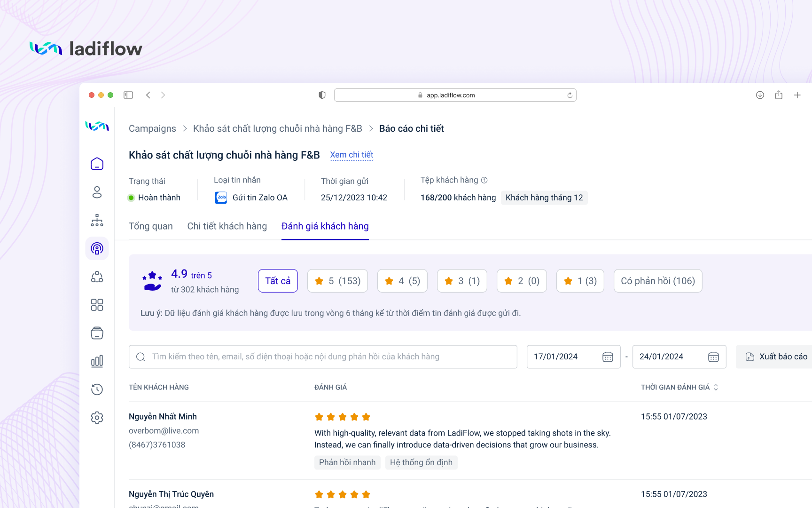This screenshot has height=508, width=812.
Task: Open the settings gear in sidebar
Action: pyautogui.click(x=97, y=418)
